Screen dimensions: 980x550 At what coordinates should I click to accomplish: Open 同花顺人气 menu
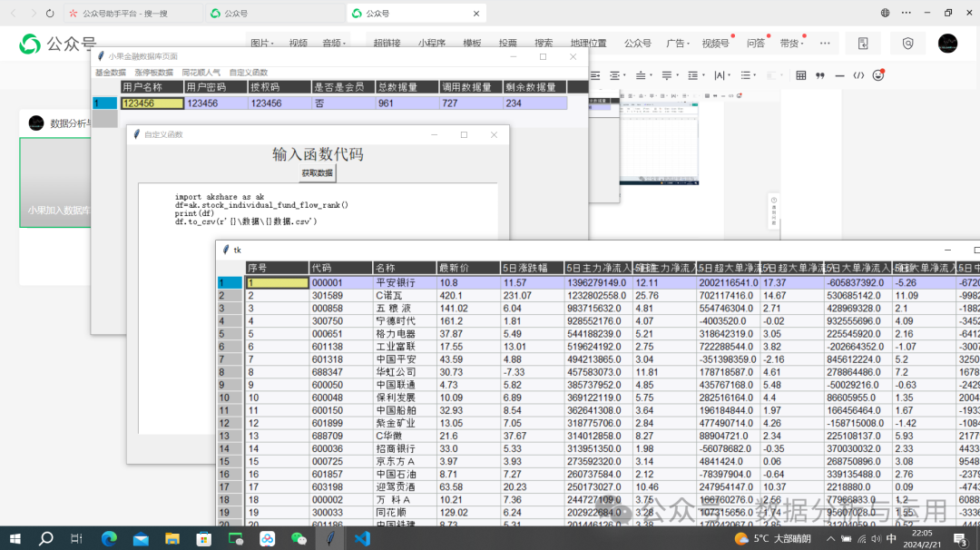[201, 73]
